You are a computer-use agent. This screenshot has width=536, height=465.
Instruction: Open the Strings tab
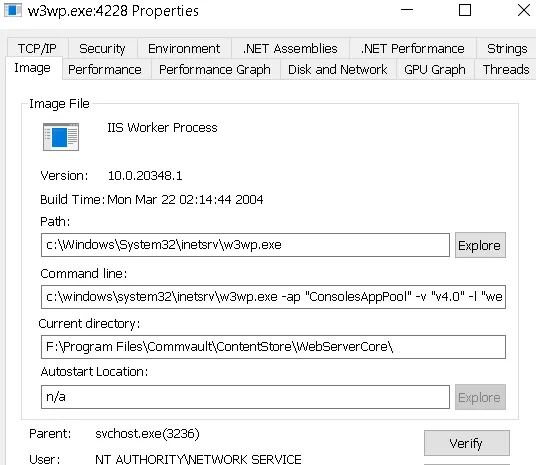tap(507, 48)
